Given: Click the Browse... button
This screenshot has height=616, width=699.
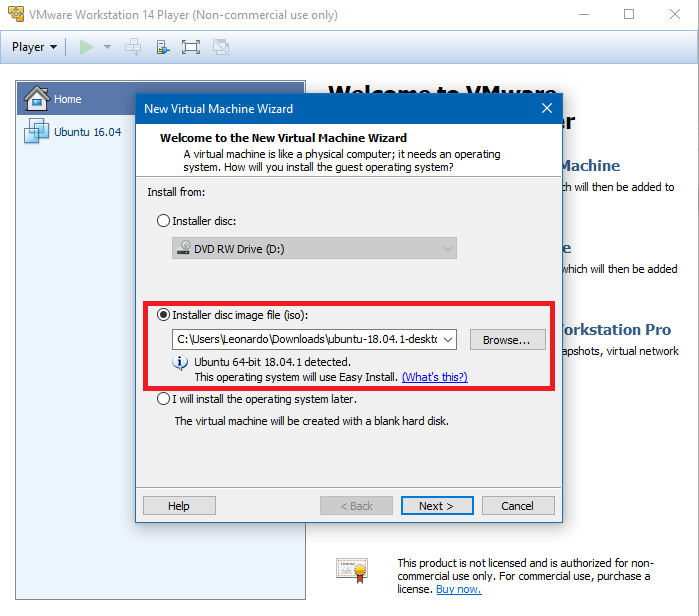Looking at the screenshot, I should (507, 340).
